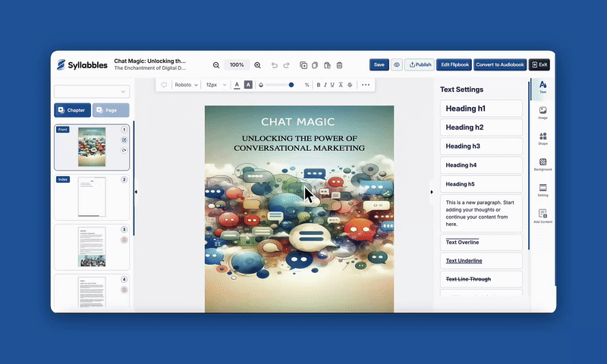Open Add Content in right sidebar

[x=543, y=216]
